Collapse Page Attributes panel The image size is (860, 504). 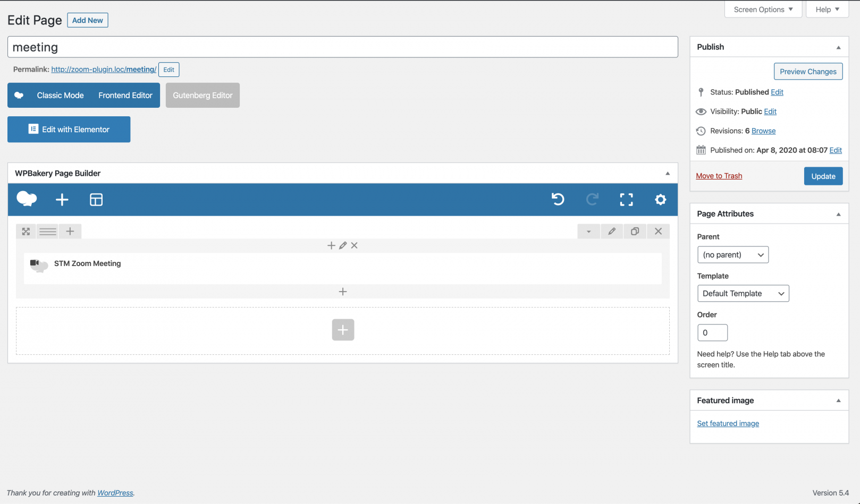click(x=838, y=214)
